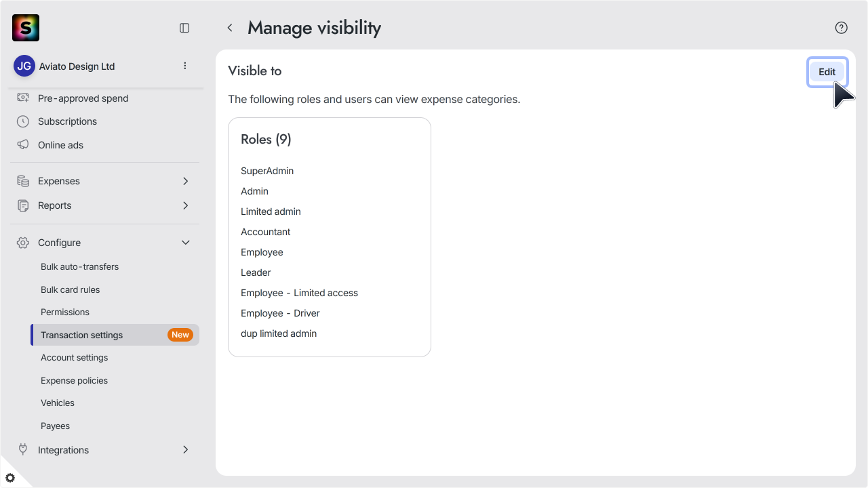The height and width of the screenshot is (488, 868).
Task: Open the Aviato Design Ltd options menu
Action: click(185, 66)
